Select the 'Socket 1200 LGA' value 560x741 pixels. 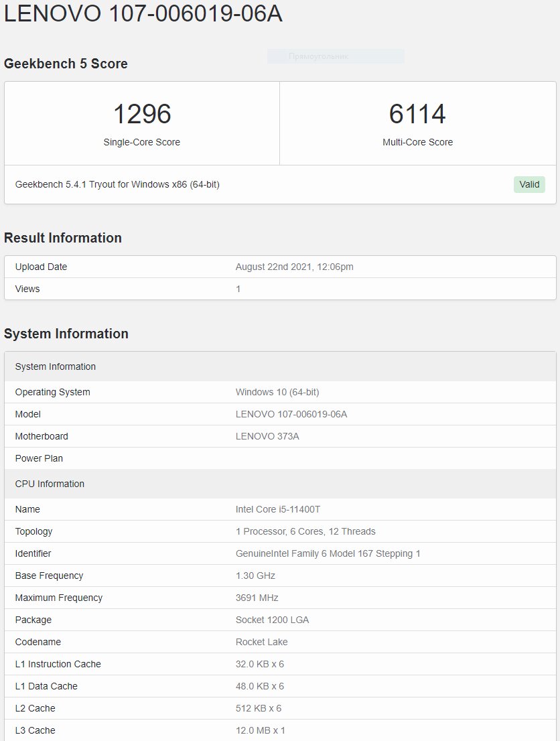coord(272,620)
